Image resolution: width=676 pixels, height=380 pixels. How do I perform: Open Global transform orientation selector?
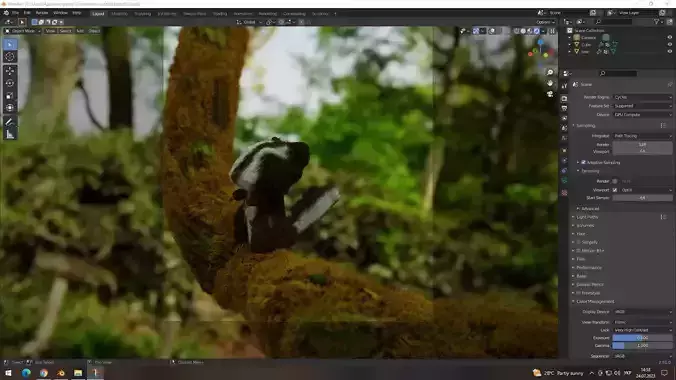click(x=249, y=22)
